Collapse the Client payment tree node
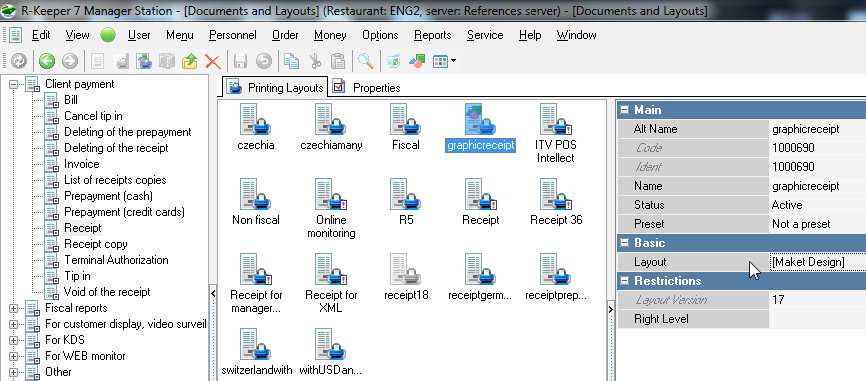866x381 pixels. (14, 84)
